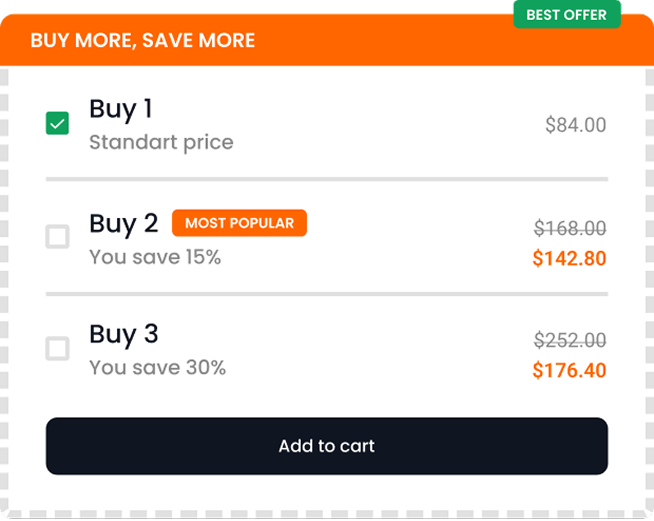Click the discounted $142.80 price
This screenshot has height=521, width=654.
click(x=569, y=258)
